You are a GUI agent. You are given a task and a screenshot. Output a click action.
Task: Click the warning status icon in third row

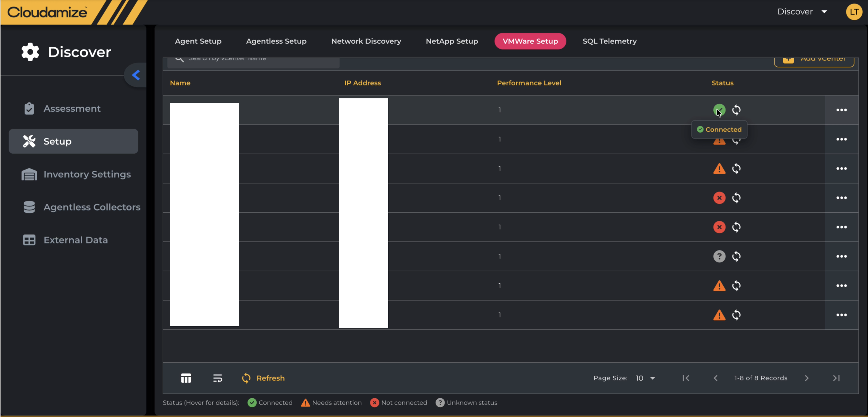tap(719, 168)
